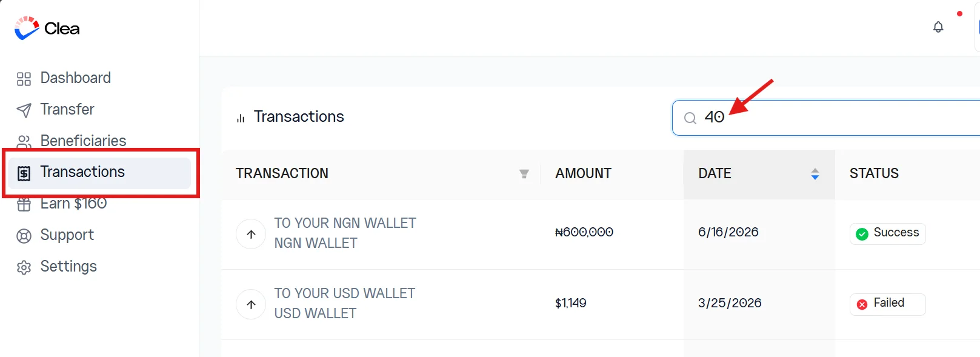Click the Dashboard grid icon

coord(24,79)
